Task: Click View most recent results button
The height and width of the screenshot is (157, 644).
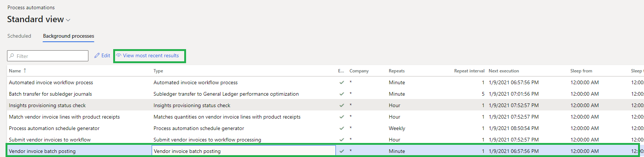Action: tap(151, 55)
